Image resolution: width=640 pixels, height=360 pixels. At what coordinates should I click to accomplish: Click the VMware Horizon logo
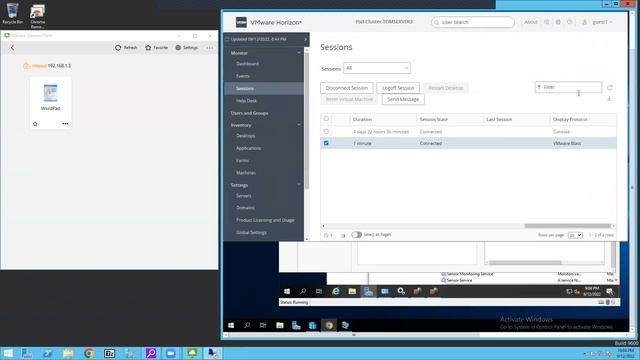click(x=241, y=22)
